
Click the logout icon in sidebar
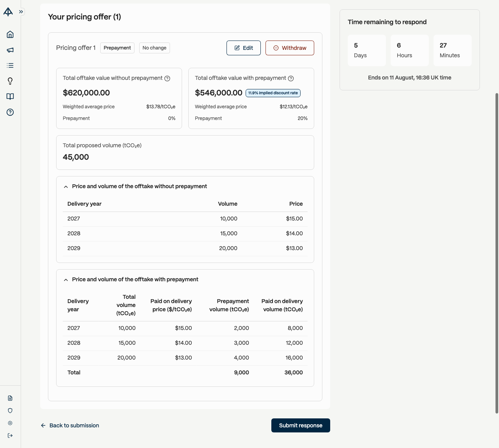tap(10, 436)
